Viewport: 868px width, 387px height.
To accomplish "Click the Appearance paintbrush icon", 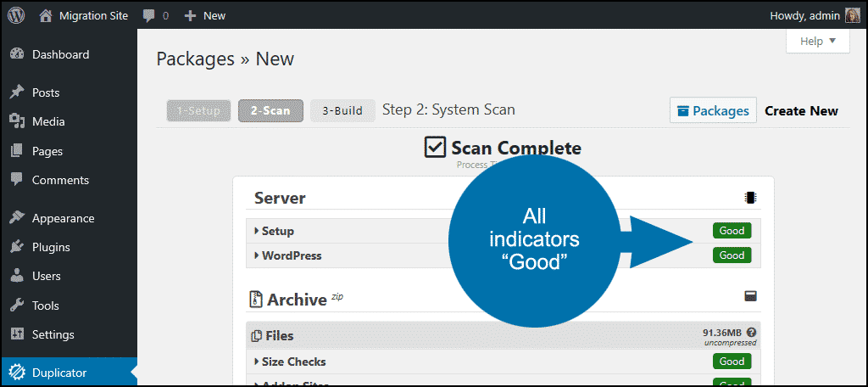I will point(17,217).
